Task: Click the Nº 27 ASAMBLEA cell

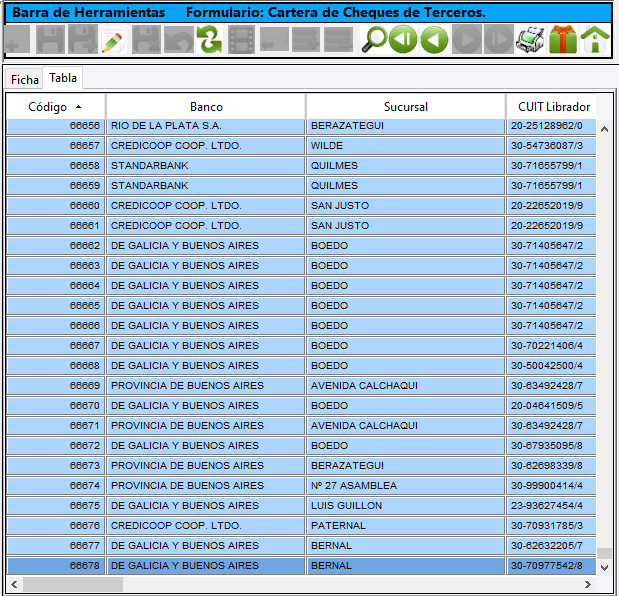Action: [x=405, y=485]
